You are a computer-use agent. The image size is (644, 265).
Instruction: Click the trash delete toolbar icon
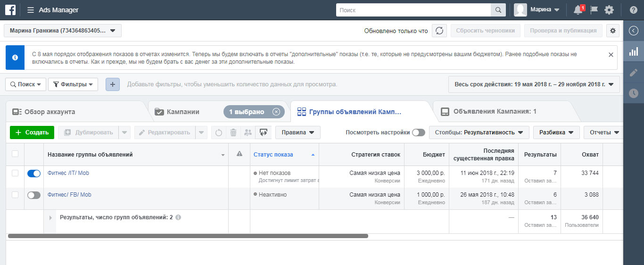(x=233, y=132)
